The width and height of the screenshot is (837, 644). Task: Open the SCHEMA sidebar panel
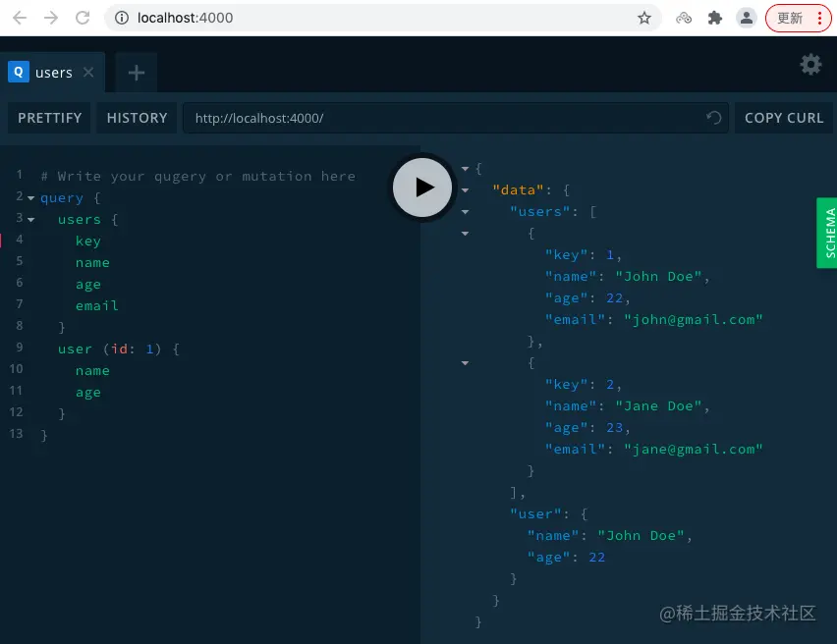coord(828,233)
